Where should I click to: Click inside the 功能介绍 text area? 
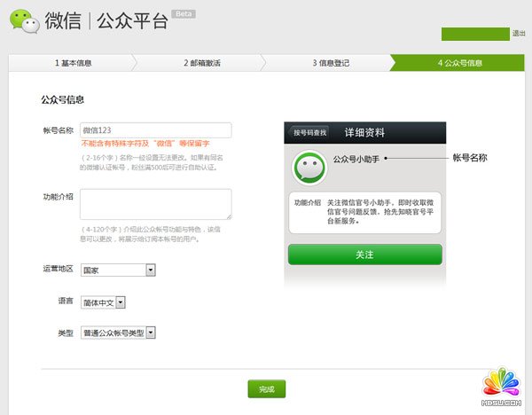[155, 203]
